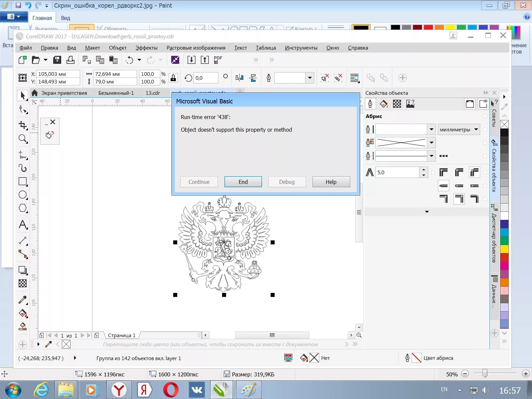Switch to the 13.cdr document tab
This screenshot has height=399, width=532.
[153, 93]
